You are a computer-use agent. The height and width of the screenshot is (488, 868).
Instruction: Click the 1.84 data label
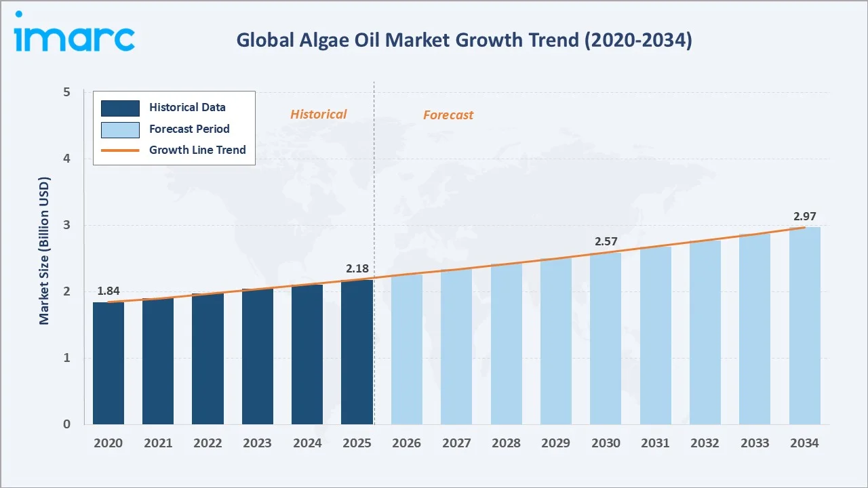pos(108,291)
